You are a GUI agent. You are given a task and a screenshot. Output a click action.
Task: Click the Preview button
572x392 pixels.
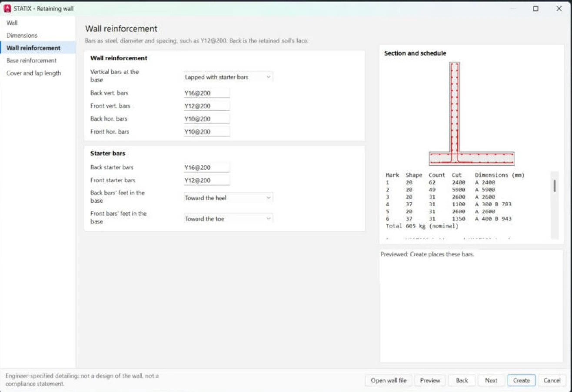(x=430, y=380)
